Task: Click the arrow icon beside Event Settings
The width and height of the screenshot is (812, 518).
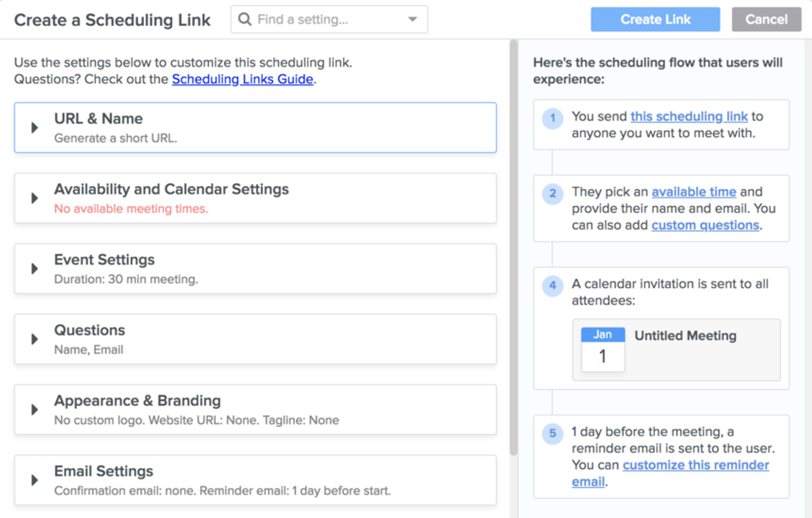Action: pos(34,267)
